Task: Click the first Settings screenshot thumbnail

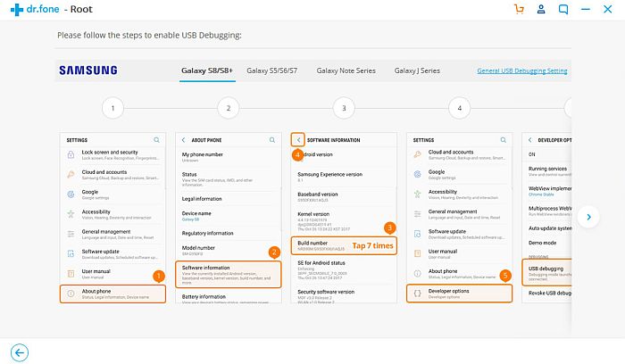Action: [112, 218]
